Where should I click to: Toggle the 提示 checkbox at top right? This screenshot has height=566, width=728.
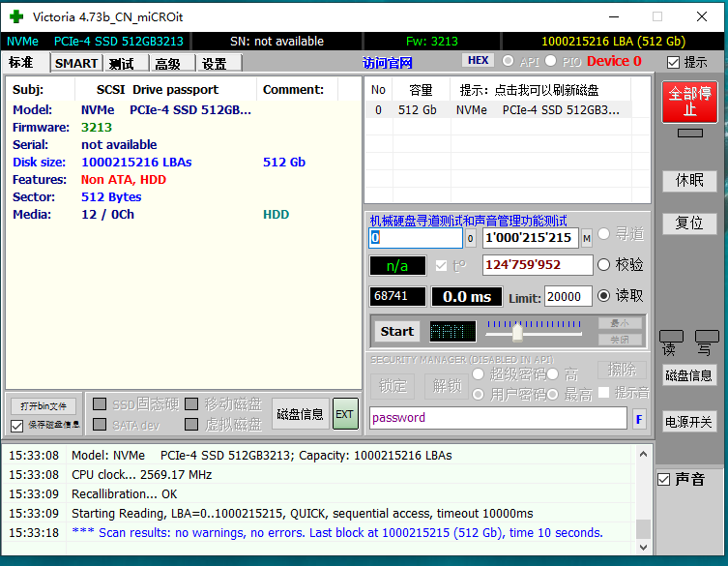tap(673, 62)
